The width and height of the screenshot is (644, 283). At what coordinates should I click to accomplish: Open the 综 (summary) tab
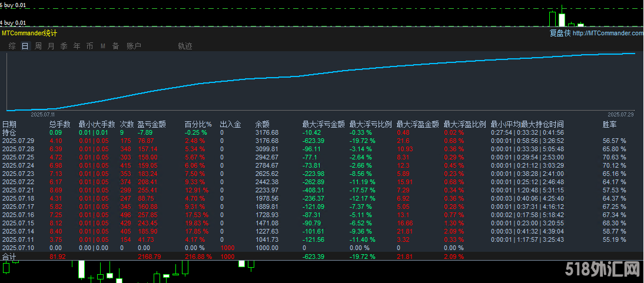(12, 46)
